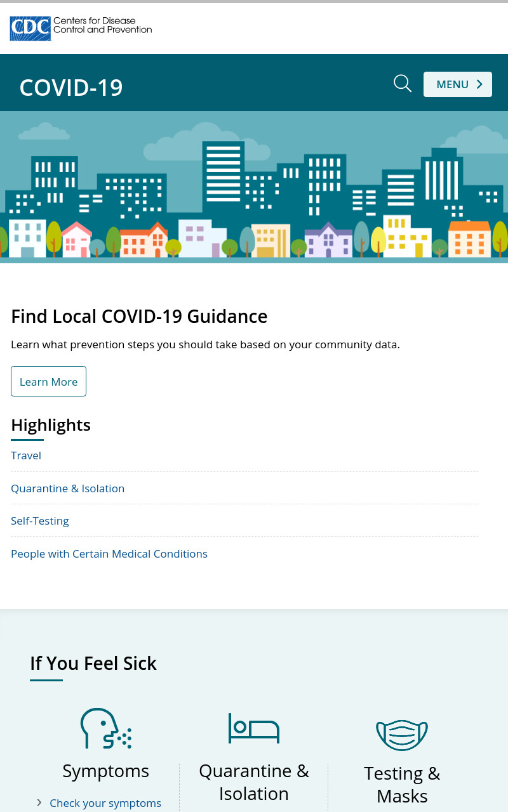Viewport: 508px width, 812px height.
Task: Open the Self-Testing link
Action: point(40,521)
